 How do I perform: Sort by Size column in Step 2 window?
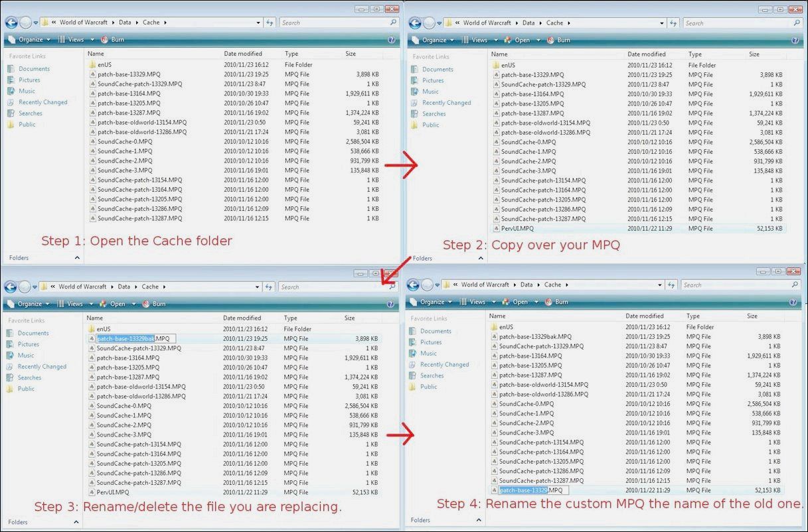[754, 54]
